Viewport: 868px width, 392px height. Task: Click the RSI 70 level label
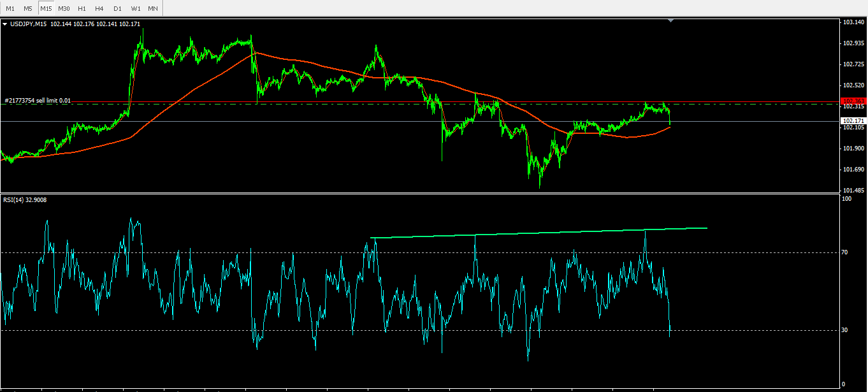point(846,253)
